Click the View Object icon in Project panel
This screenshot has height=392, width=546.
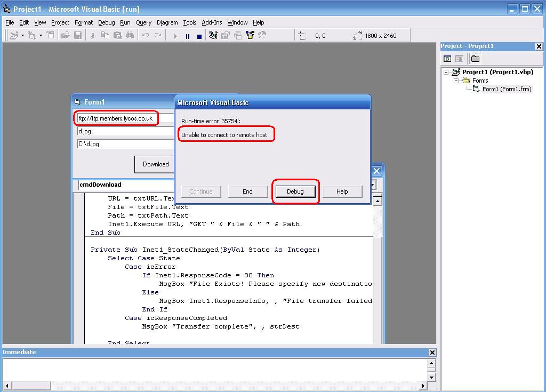click(459, 59)
